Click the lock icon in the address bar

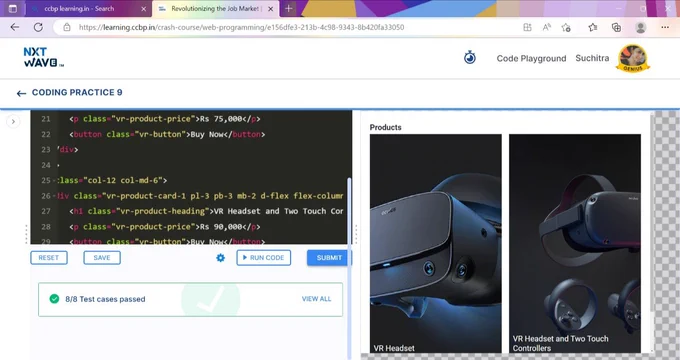[67, 27]
